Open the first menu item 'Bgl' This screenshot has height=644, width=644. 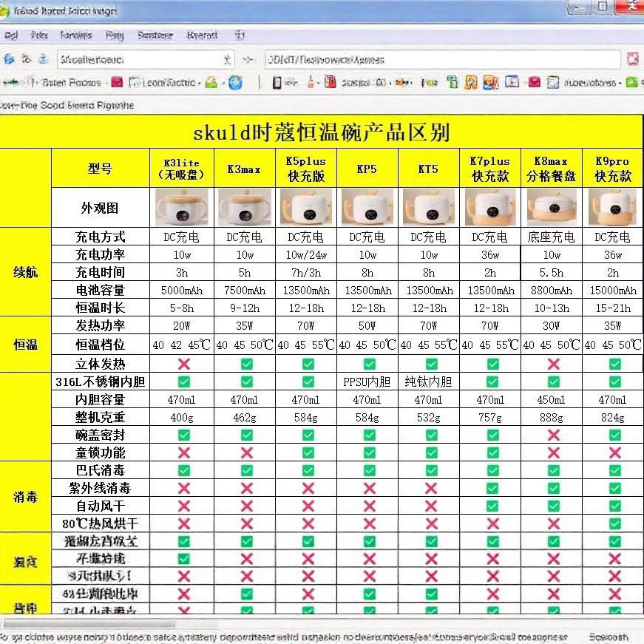[x=11, y=35]
